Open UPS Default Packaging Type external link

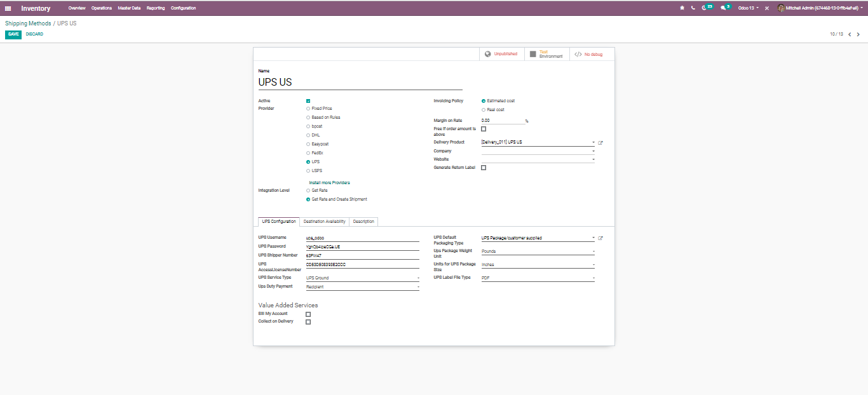click(600, 238)
